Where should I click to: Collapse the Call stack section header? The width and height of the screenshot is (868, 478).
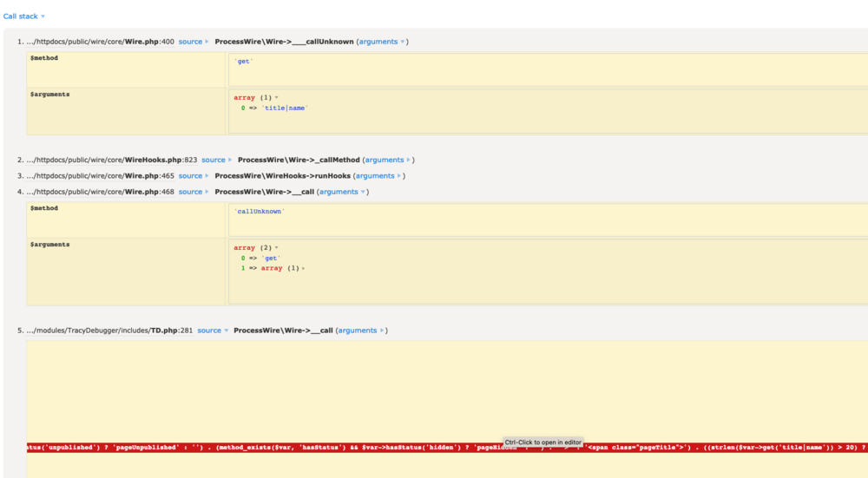[x=23, y=16]
